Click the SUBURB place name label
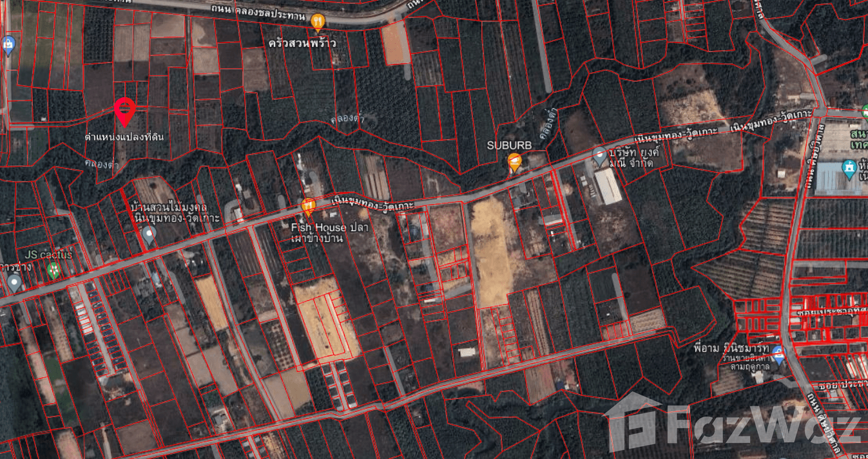The image size is (868, 459). [509, 145]
